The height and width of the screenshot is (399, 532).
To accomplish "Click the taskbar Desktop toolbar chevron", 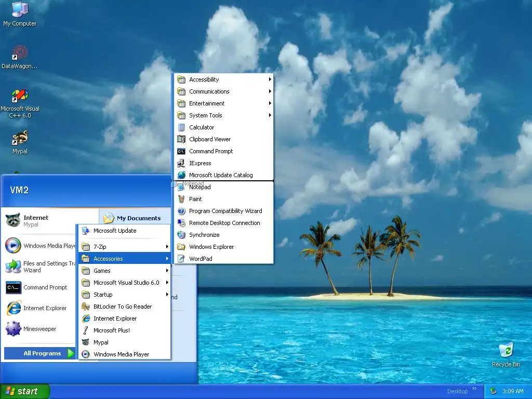I will pos(474,389).
